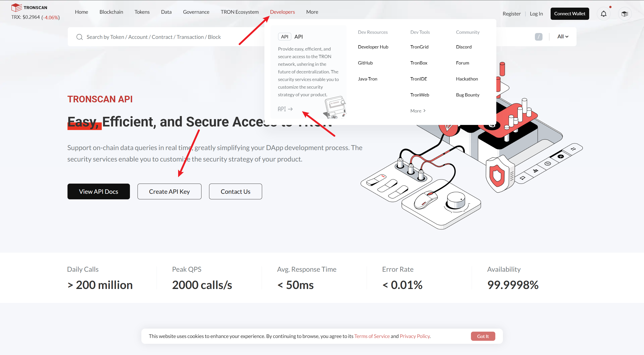
Task: Open the Privacy Policy link
Action: [x=415, y=336]
